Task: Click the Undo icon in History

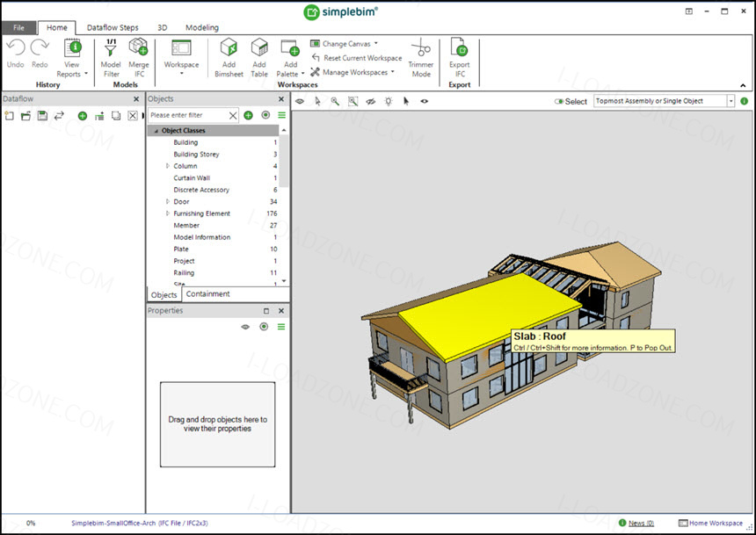Action: click(x=15, y=48)
